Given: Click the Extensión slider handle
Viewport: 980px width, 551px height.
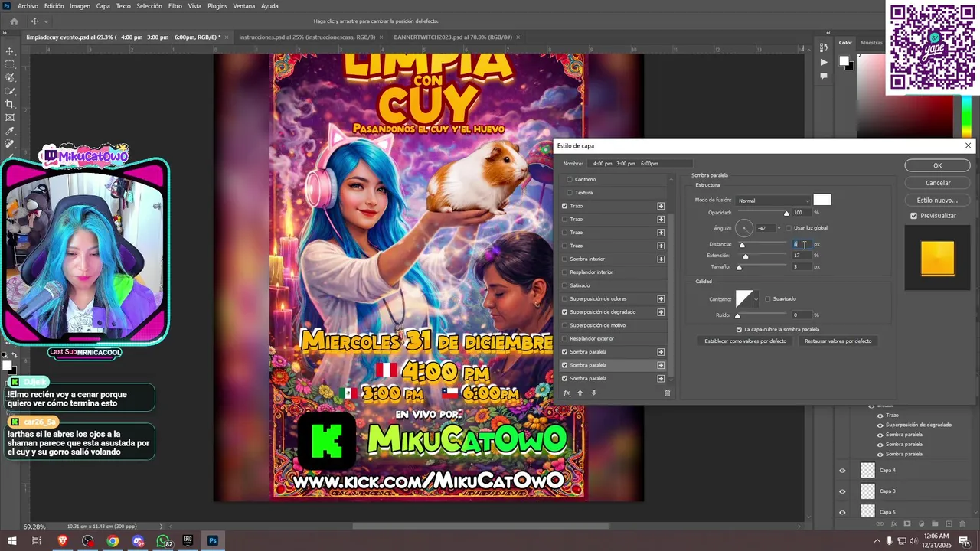Looking at the screenshot, I should (746, 256).
